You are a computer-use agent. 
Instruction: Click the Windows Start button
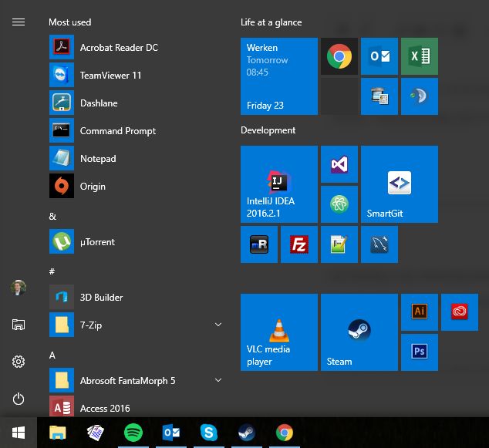tap(19, 433)
